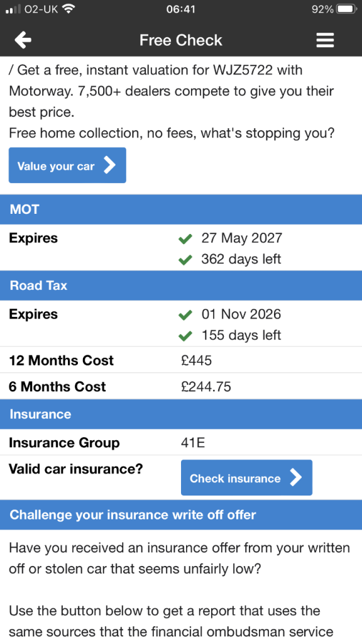Tap chevron on Check insurance button
This screenshot has height=644, width=362.
click(x=295, y=478)
